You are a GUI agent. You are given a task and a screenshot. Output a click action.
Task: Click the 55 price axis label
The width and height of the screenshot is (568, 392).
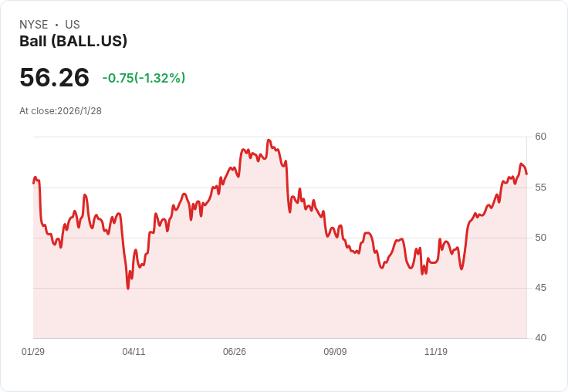[540, 188]
